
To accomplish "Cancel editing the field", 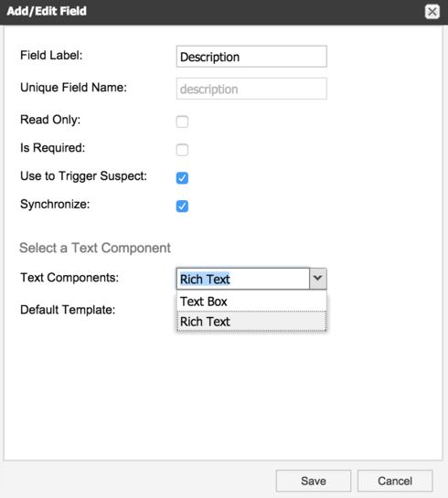I will [395, 481].
